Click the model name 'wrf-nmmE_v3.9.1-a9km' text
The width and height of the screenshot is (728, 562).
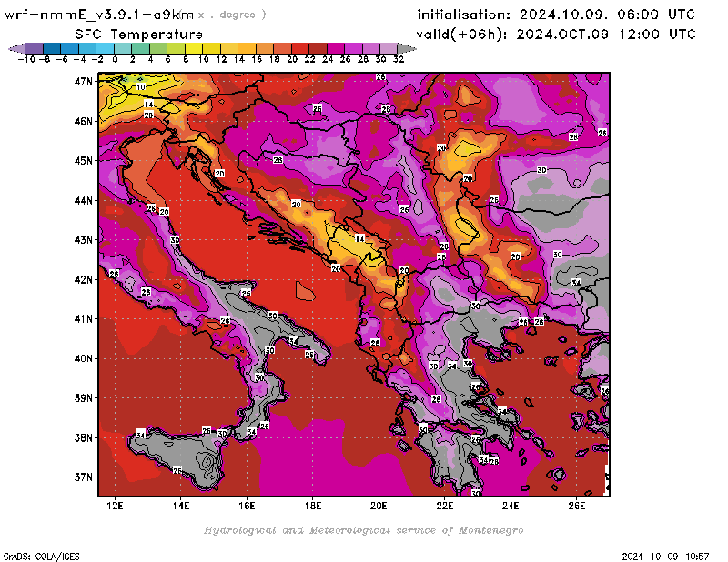(x=99, y=15)
